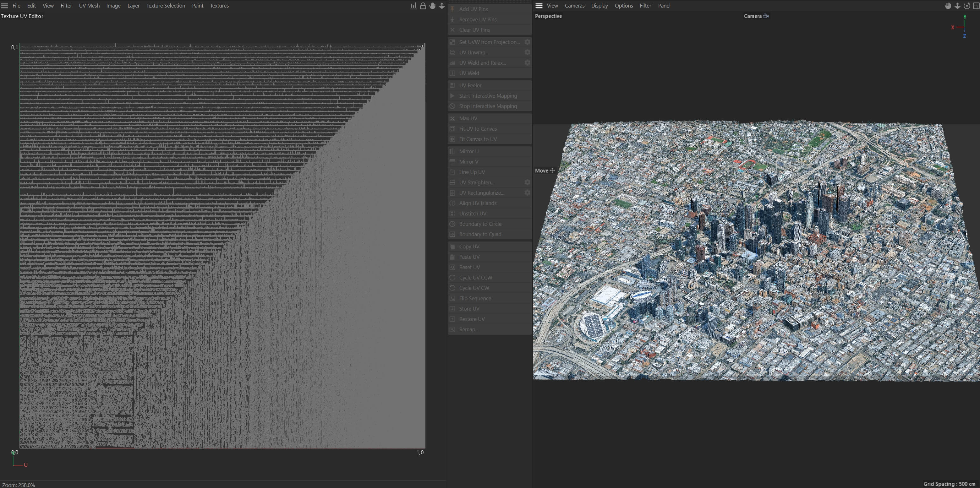The width and height of the screenshot is (980, 488).
Task: Open settings gear for UV Unwrap
Action: [527, 52]
